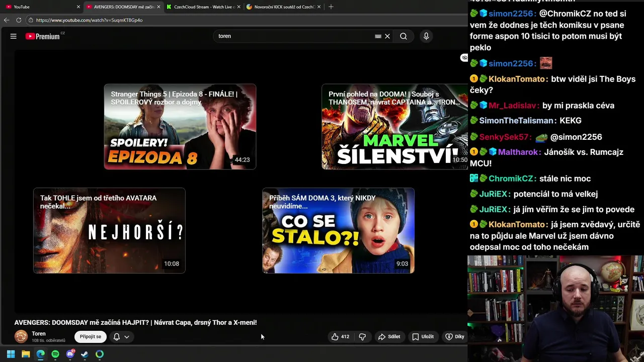644x362 pixels.
Task: Play the třetího AVATARA suggested video
Action: (109, 231)
